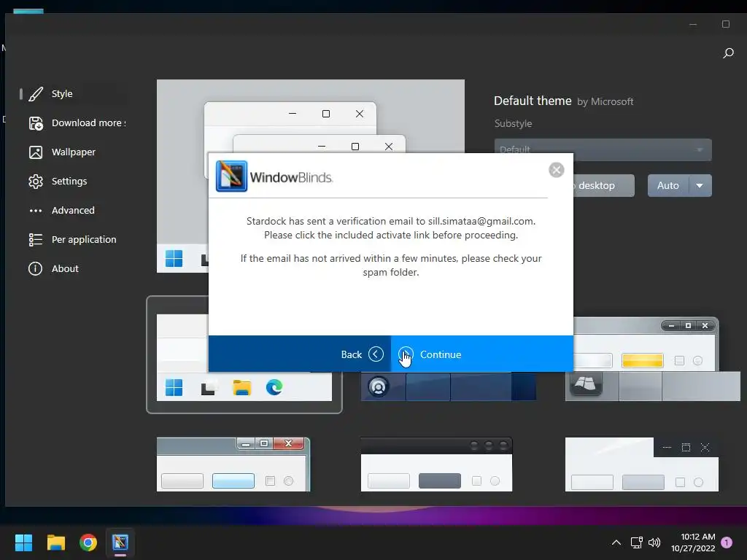Select the silver Windows flag style thumbnail
The height and width of the screenshot is (560, 747).
[x=652, y=359]
